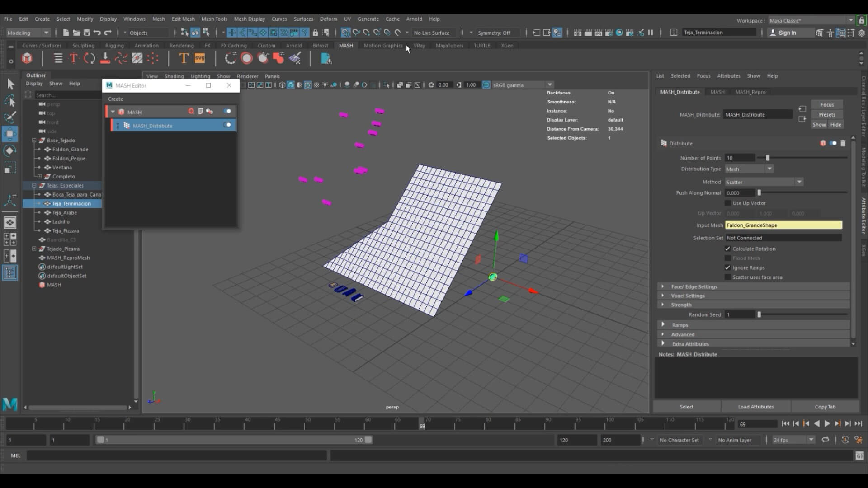
Task: Click the Lasso Select tool
Action: pos(10,101)
